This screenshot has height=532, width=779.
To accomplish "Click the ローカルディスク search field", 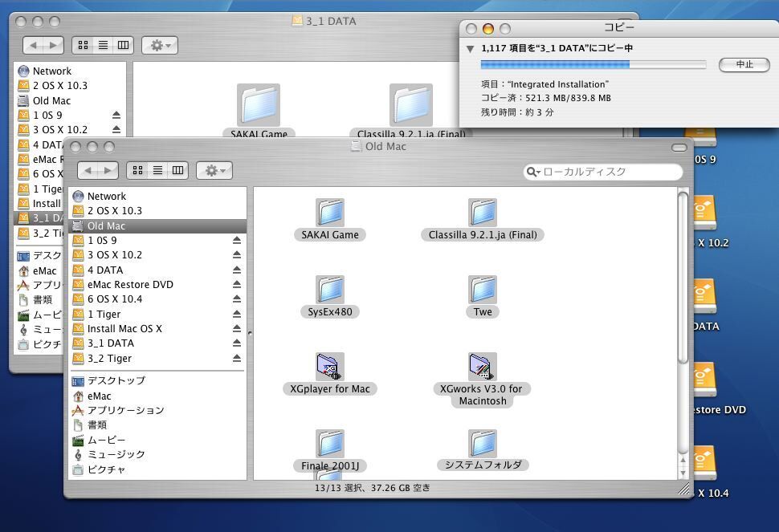I will coord(609,172).
